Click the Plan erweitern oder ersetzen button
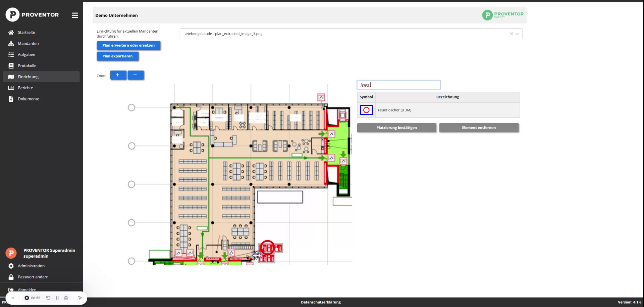Image resolution: width=644 pixels, height=307 pixels. click(x=128, y=45)
